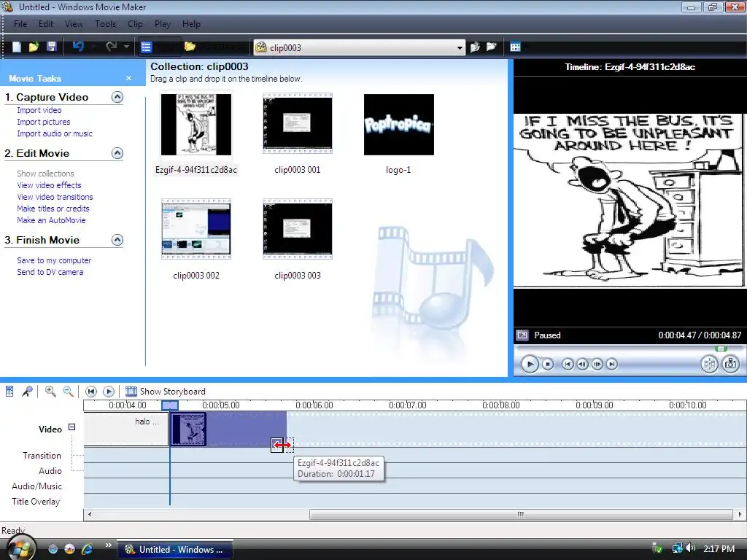Click the Narrate Timeline microphone icon
The width and height of the screenshot is (747, 560).
pos(28,392)
